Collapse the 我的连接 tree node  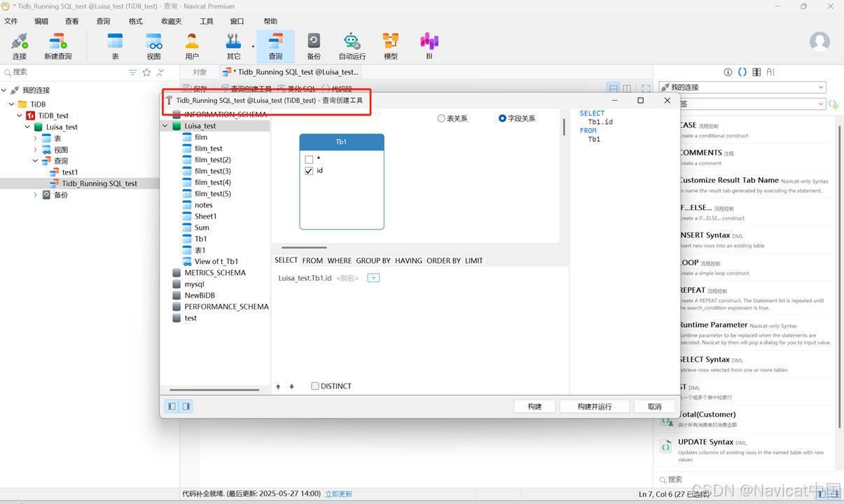coord(4,90)
